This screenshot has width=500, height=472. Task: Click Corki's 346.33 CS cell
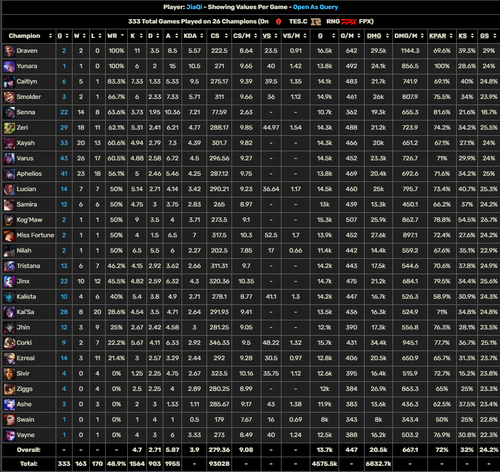click(219, 343)
